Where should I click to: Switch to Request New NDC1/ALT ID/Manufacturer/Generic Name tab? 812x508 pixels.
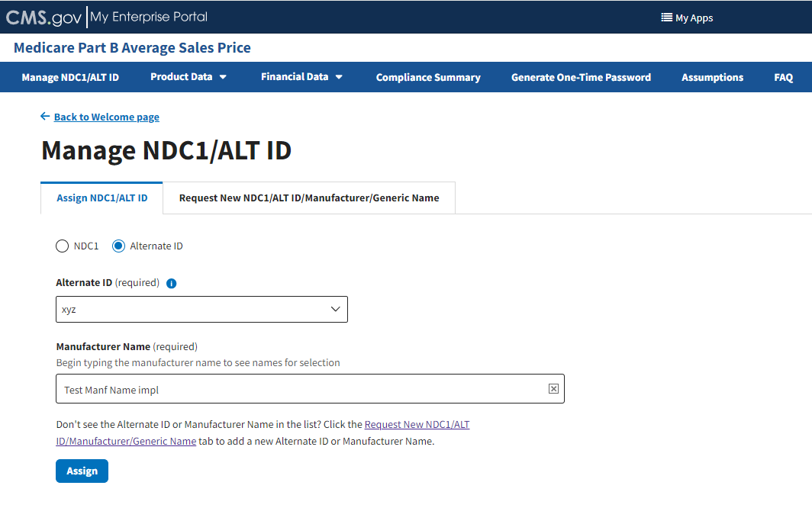[309, 198]
